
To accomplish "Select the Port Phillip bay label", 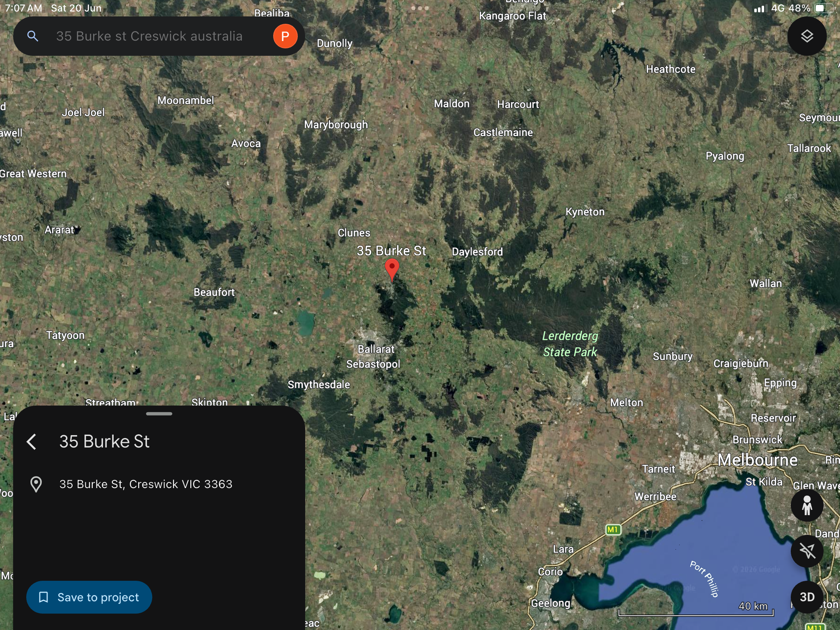I will coord(704,579).
